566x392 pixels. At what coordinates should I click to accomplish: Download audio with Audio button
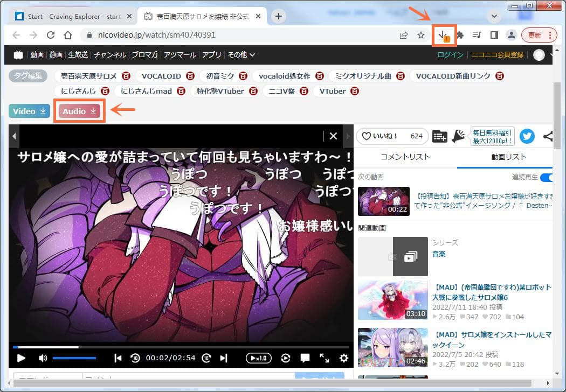(x=79, y=111)
